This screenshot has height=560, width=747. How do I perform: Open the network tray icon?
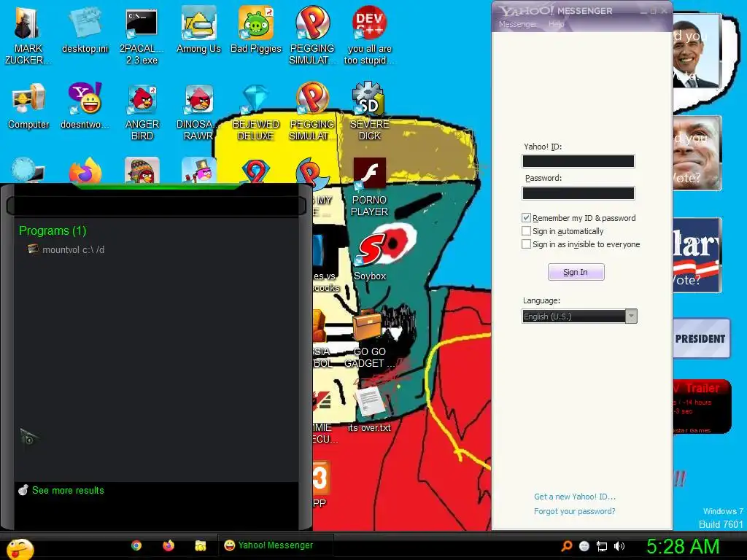tap(602, 546)
